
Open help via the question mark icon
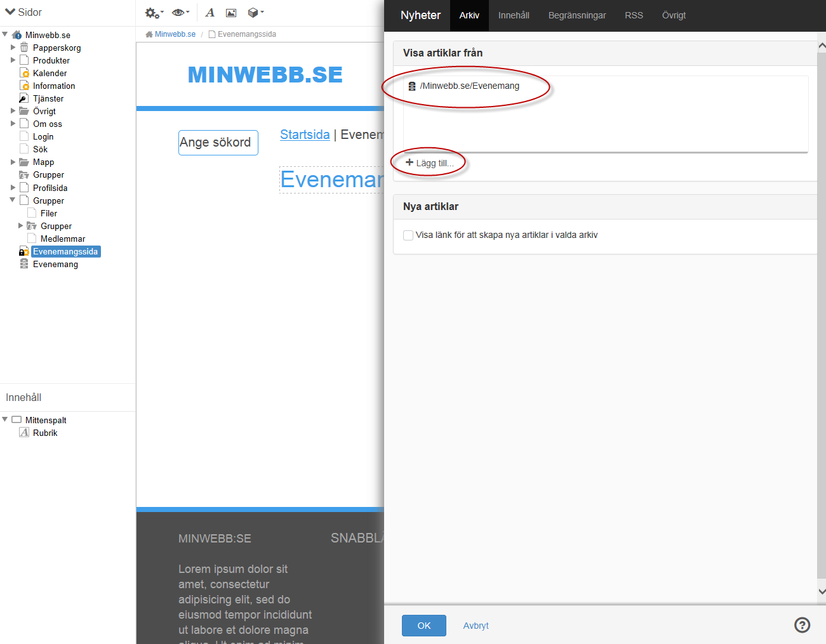[803, 625]
